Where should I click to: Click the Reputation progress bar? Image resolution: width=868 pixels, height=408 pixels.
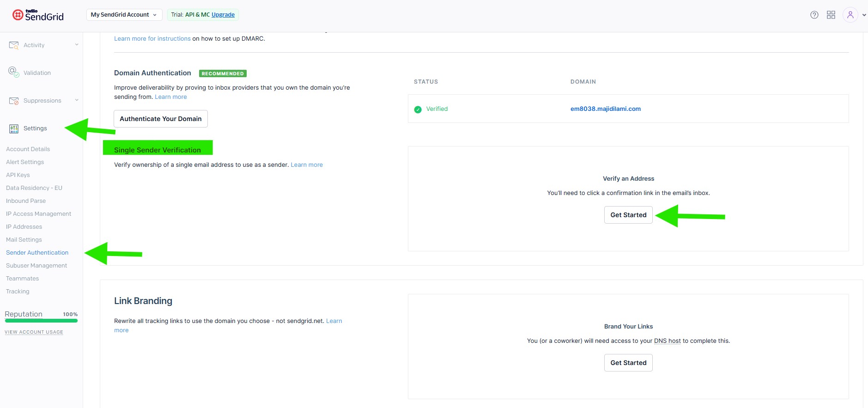coord(41,321)
